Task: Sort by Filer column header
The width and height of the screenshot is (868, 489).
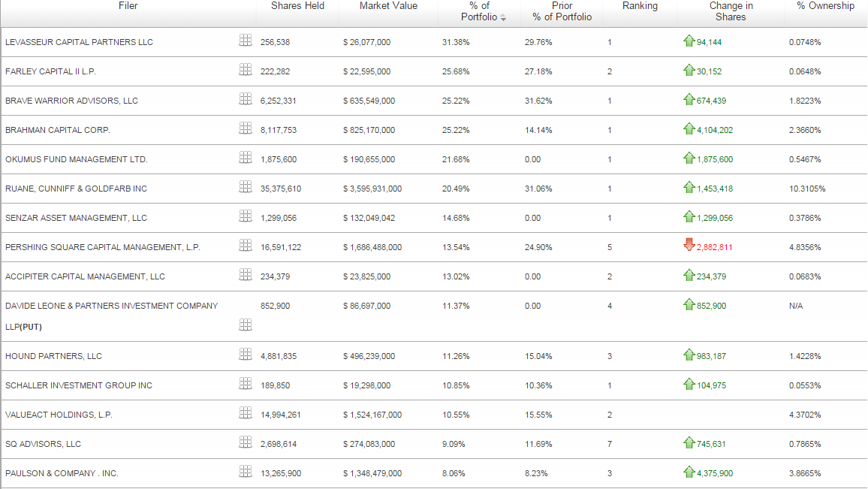Action: [128, 6]
